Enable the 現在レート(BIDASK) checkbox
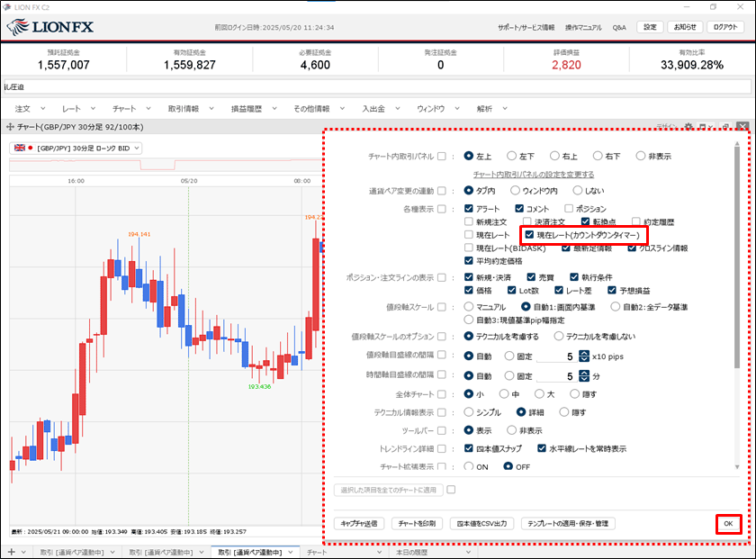 point(469,248)
